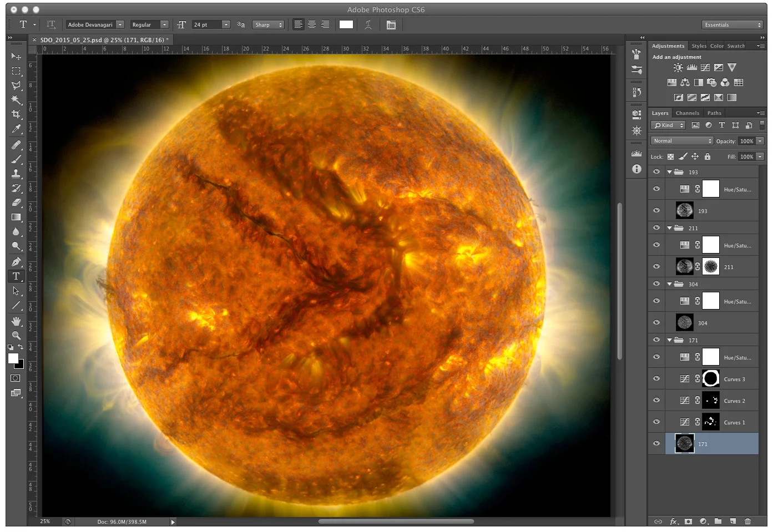Hide the Curves 3 adjustment layer
The width and height of the screenshot is (773, 532).
(x=656, y=378)
